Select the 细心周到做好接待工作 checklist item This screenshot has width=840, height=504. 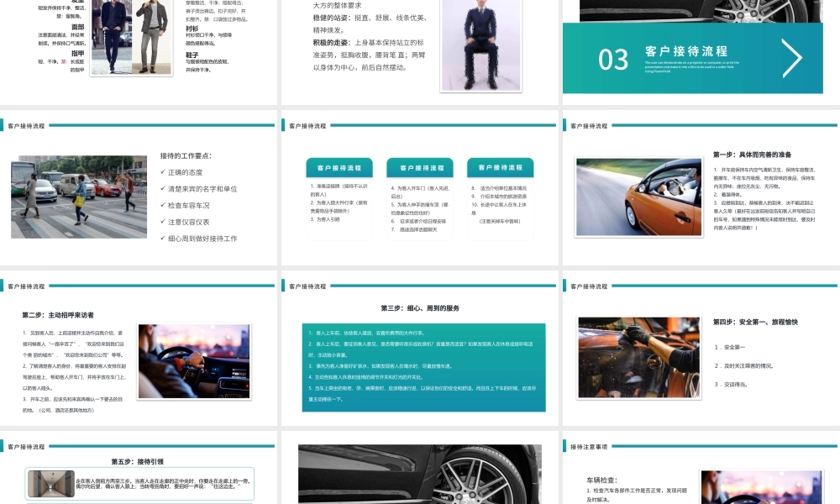[202, 239]
